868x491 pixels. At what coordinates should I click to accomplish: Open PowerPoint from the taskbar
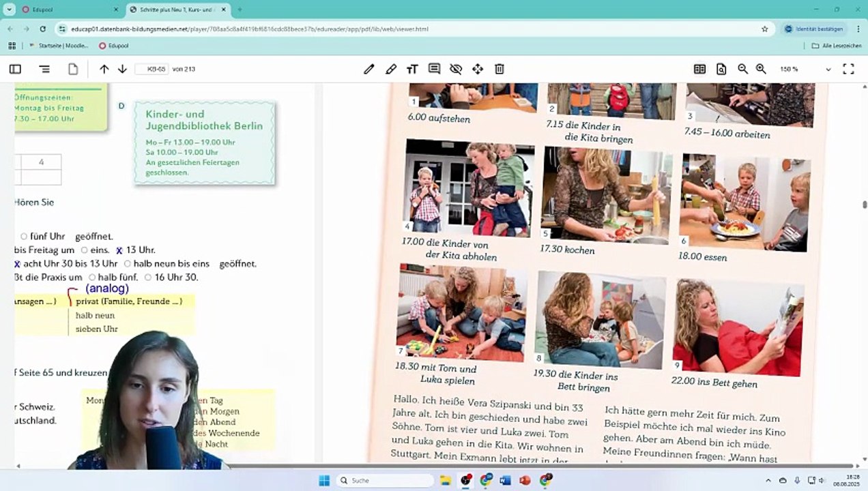[x=525, y=480]
